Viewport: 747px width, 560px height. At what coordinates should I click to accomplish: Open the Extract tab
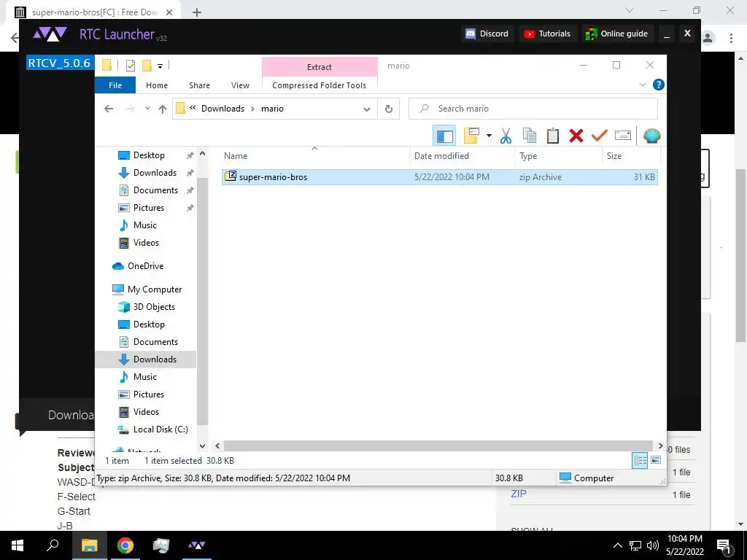[320, 67]
